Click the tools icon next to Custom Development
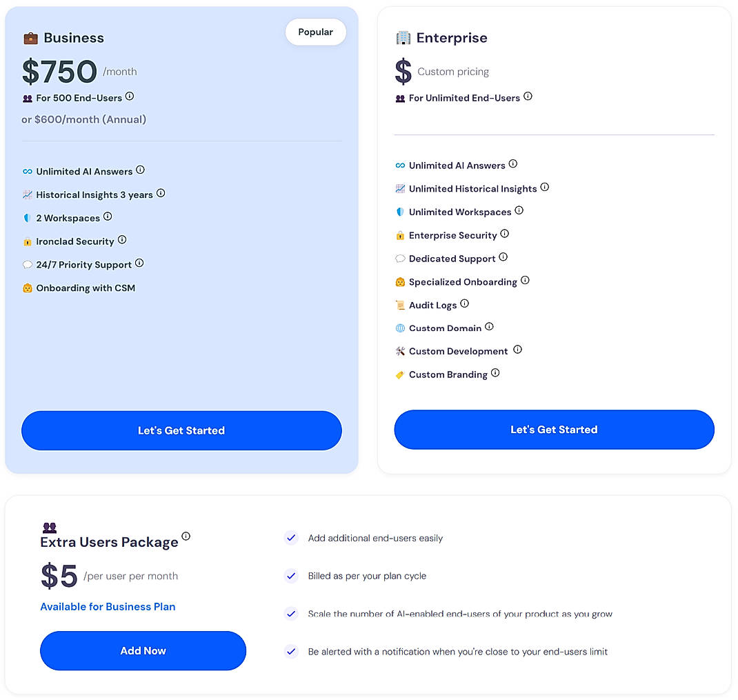 point(399,351)
